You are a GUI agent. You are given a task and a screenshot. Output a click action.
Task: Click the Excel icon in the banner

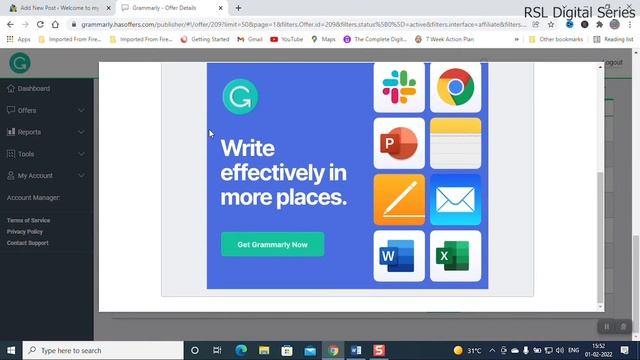[456, 256]
